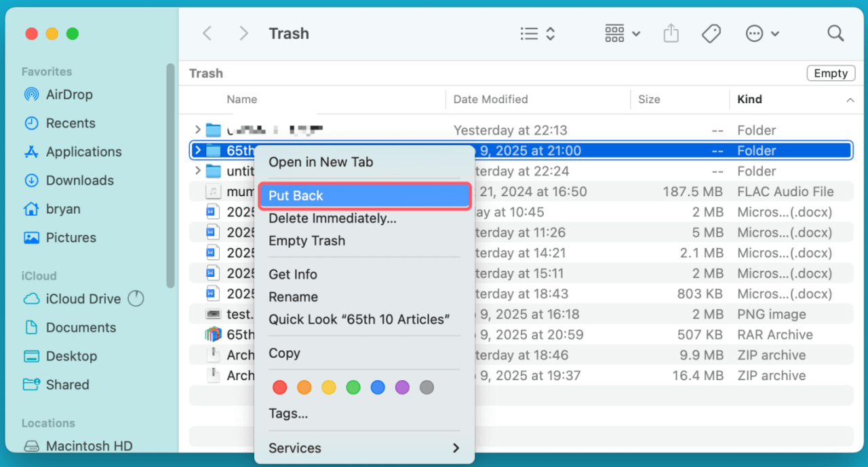Click the Tags icon in toolbar
Image resolution: width=868 pixels, height=467 pixels.
pyautogui.click(x=711, y=33)
